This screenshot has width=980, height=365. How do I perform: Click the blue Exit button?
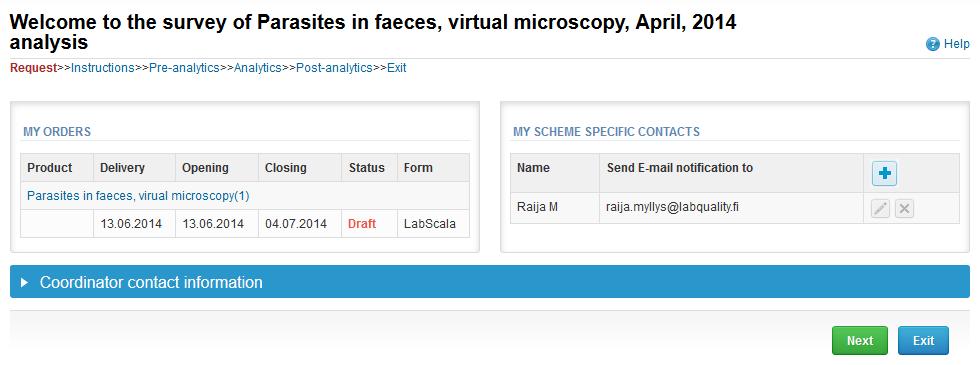point(923,341)
